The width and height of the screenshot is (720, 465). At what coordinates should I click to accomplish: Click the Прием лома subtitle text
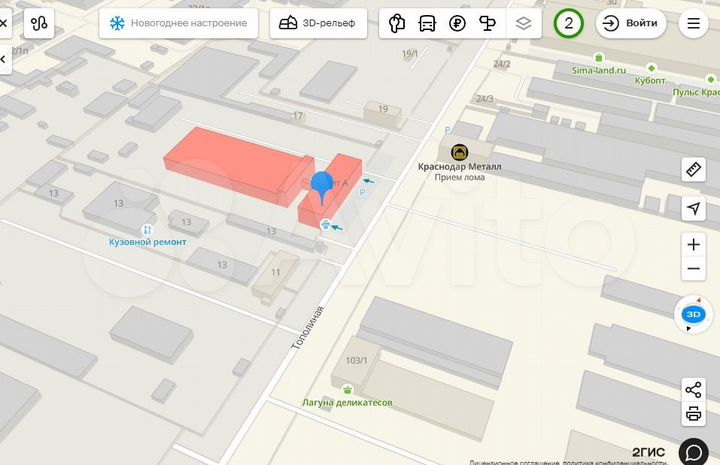459,177
